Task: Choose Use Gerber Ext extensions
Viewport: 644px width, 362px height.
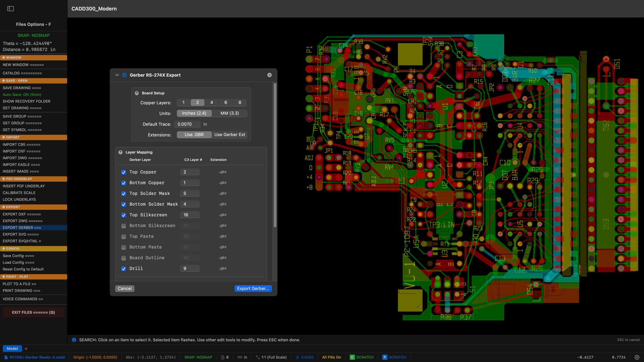Action: (230, 135)
